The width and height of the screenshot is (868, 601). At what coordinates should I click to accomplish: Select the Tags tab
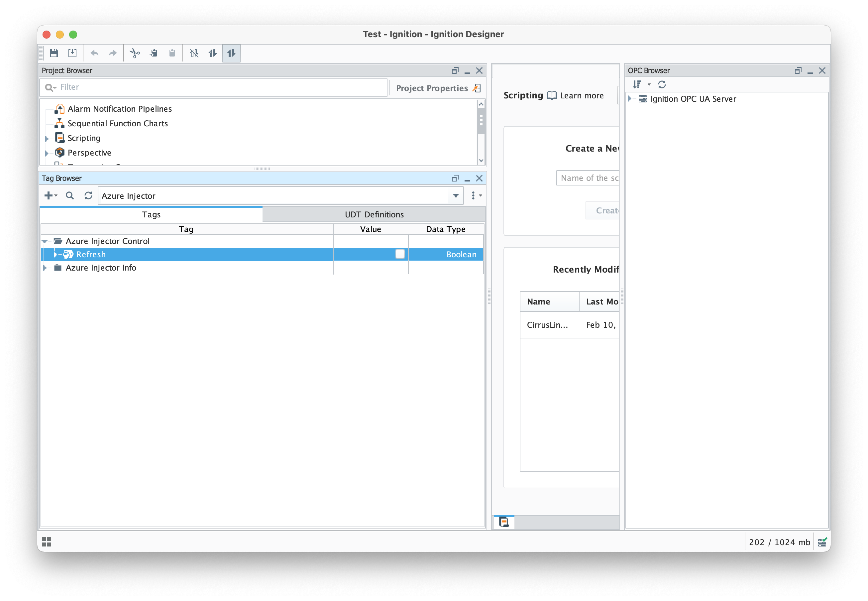pyautogui.click(x=151, y=214)
